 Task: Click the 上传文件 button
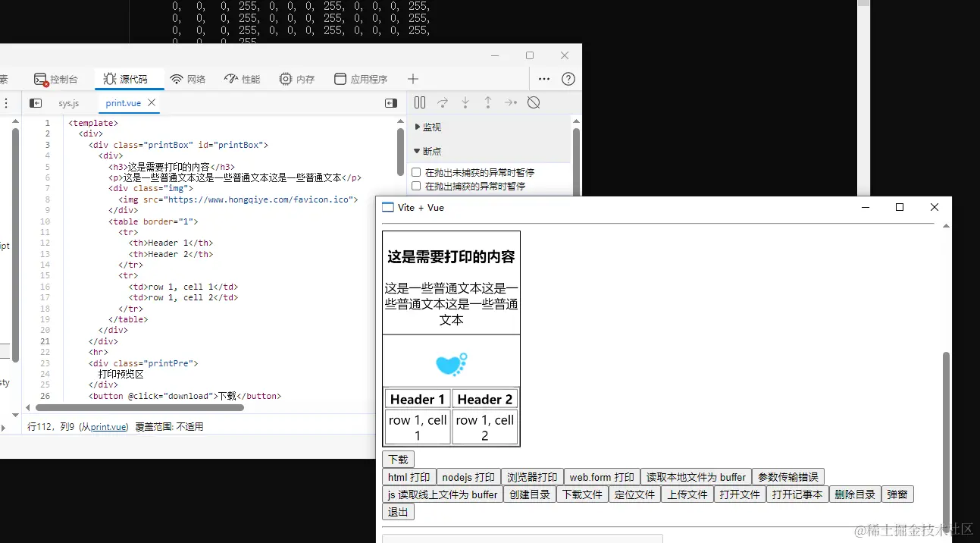coord(687,494)
